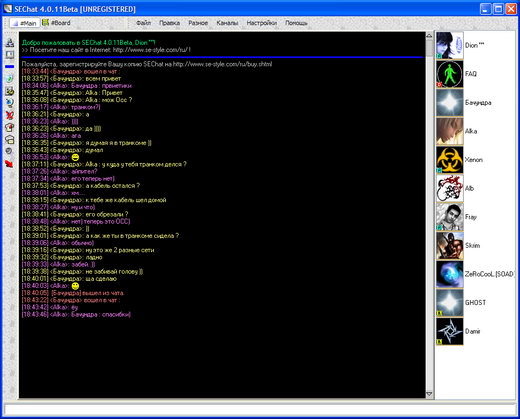Screen dimensions: 520x419
Task: Select GHOST's starburst avatar
Action: pos(450,303)
